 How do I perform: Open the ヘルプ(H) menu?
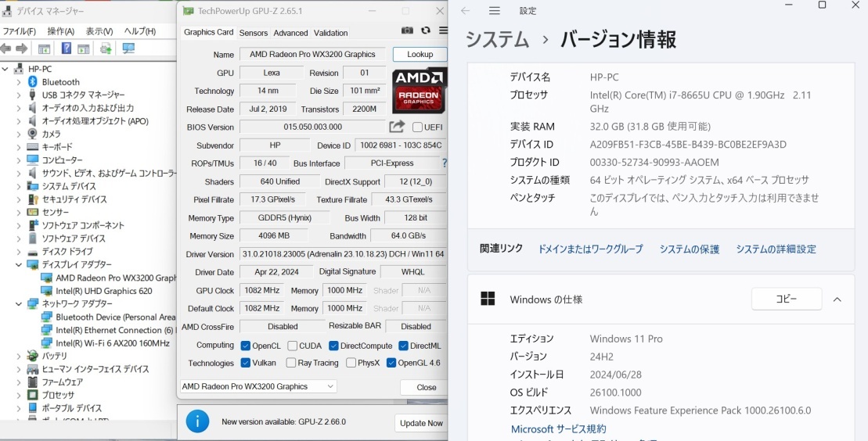pyautogui.click(x=140, y=31)
